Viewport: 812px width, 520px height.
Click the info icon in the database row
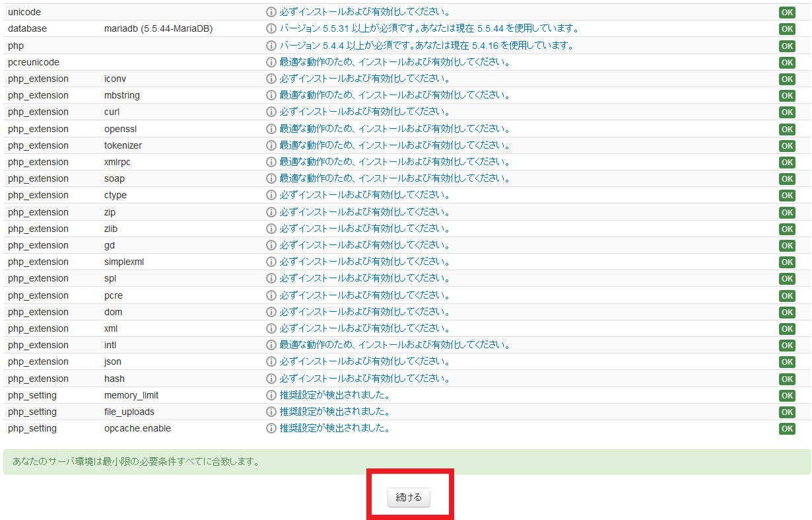271,28
